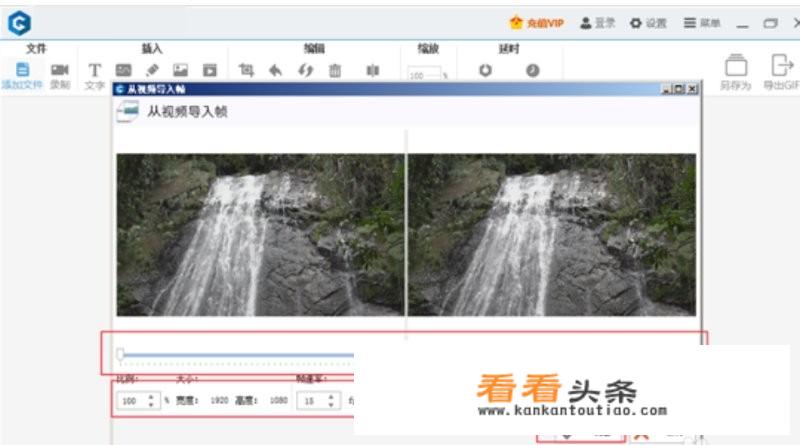Maximize the 从视频导入帧 dialog
Image resolution: width=800 pixels, height=445 pixels.
click(679, 89)
